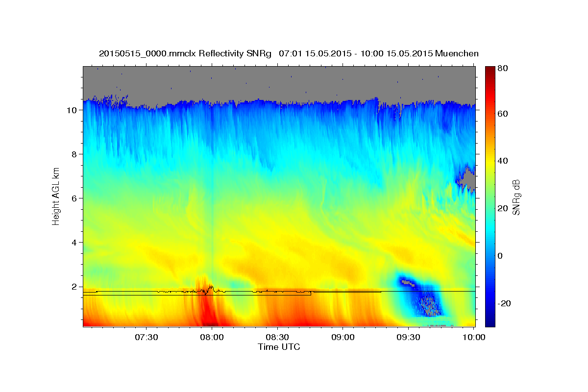Click the colorbar value 40

coord(502,161)
